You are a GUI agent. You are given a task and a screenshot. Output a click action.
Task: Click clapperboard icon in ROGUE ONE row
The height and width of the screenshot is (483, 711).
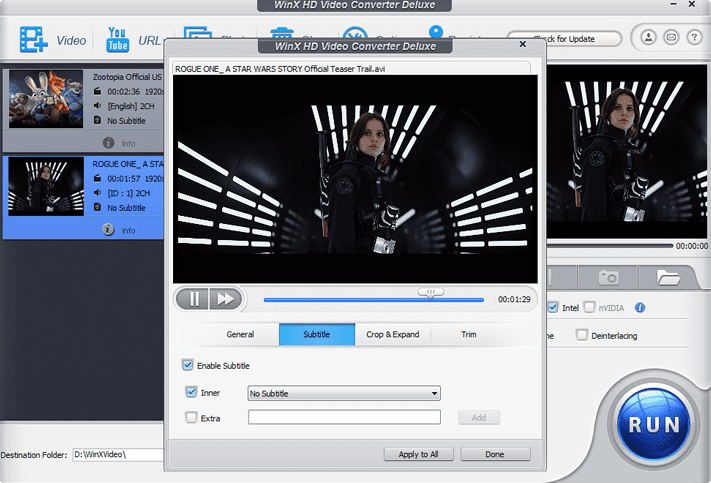click(97, 178)
